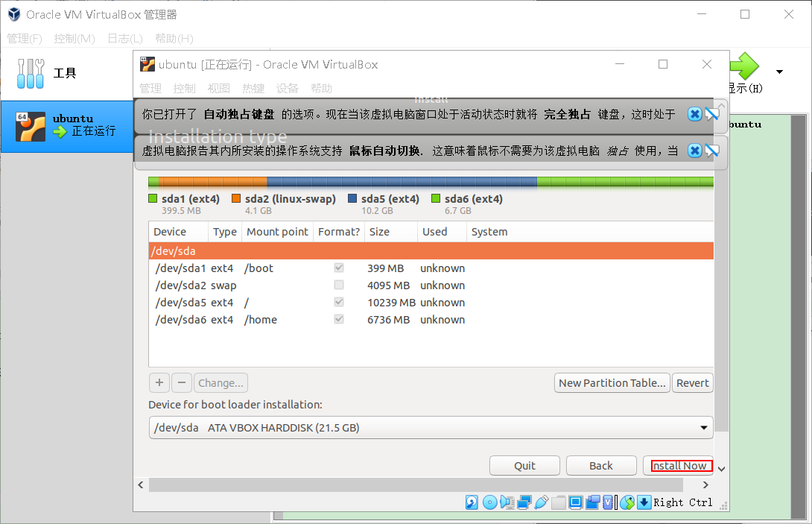Open the 控制 menu in ubuntu VM window

click(x=184, y=89)
